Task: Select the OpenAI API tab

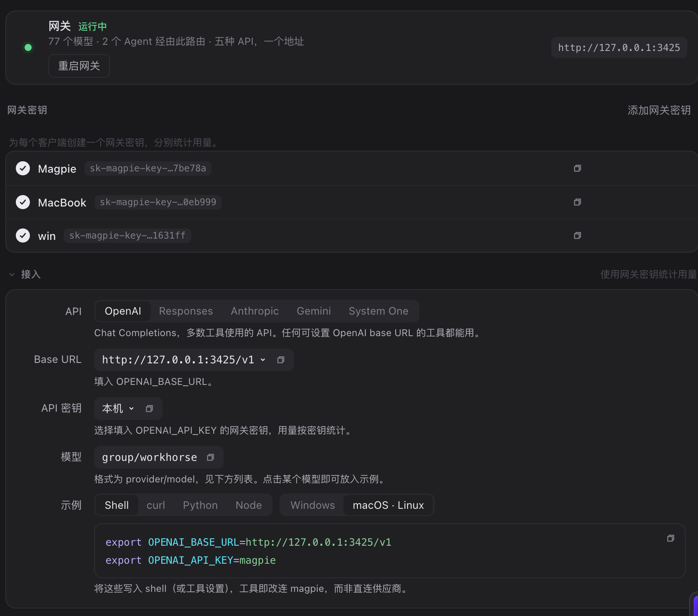Action: click(123, 311)
